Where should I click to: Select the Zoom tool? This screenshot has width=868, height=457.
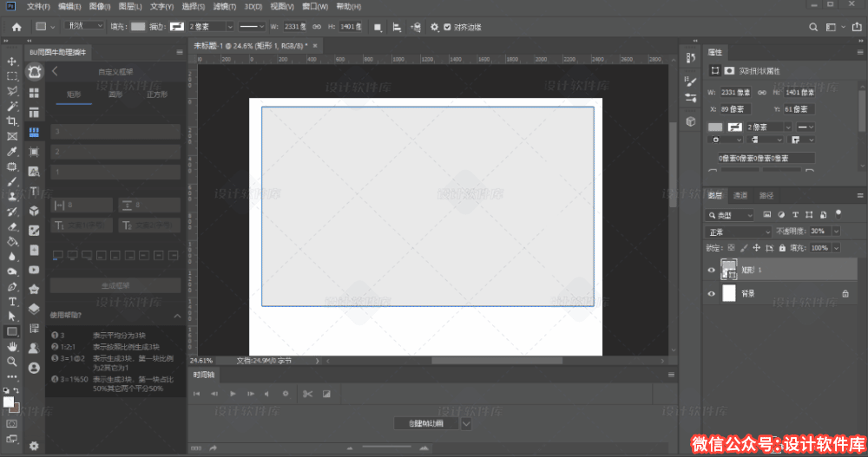coord(12,362)
